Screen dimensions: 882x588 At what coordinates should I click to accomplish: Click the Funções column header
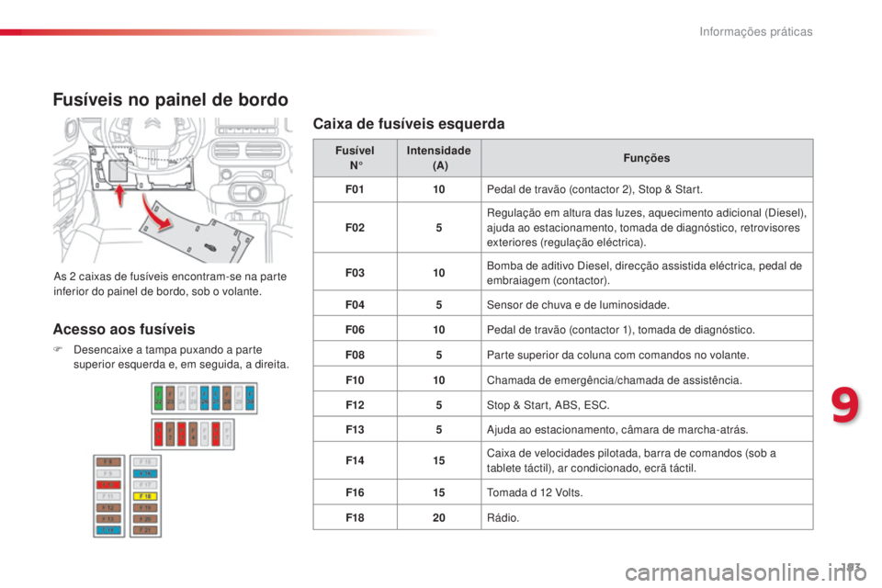point(646,158)
